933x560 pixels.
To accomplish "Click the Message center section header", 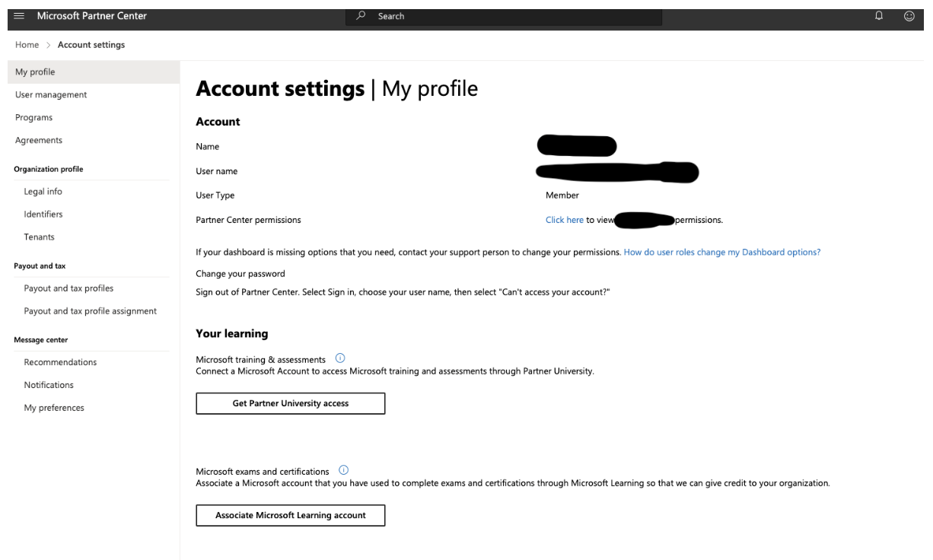I will (41, 340).
